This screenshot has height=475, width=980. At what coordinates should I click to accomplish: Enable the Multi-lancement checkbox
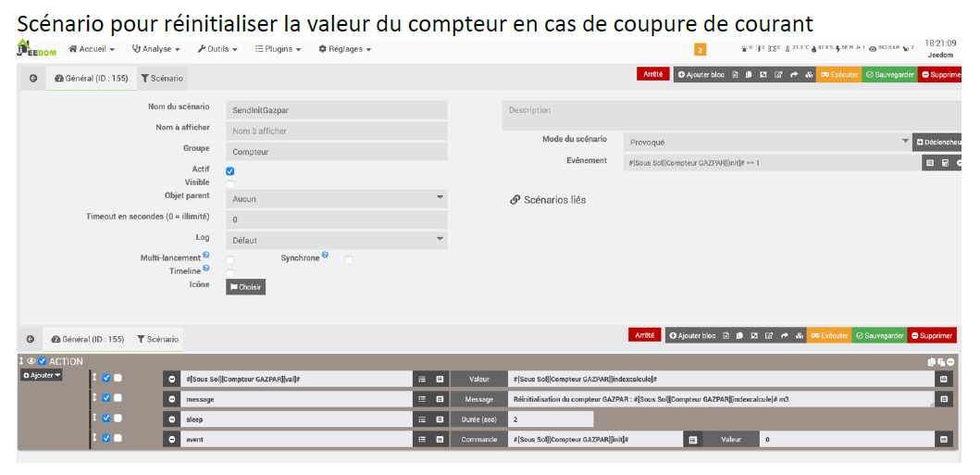pyautogui.click(x=230, y=259)
